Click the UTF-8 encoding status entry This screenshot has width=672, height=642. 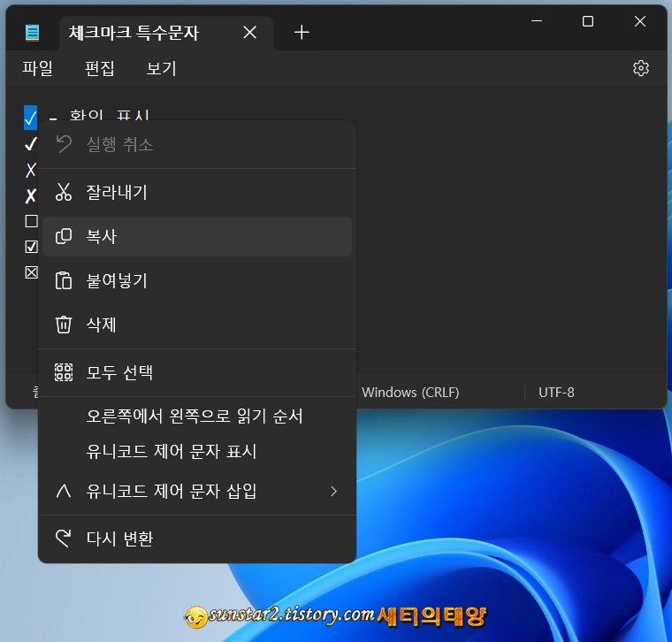click(556, 392)
